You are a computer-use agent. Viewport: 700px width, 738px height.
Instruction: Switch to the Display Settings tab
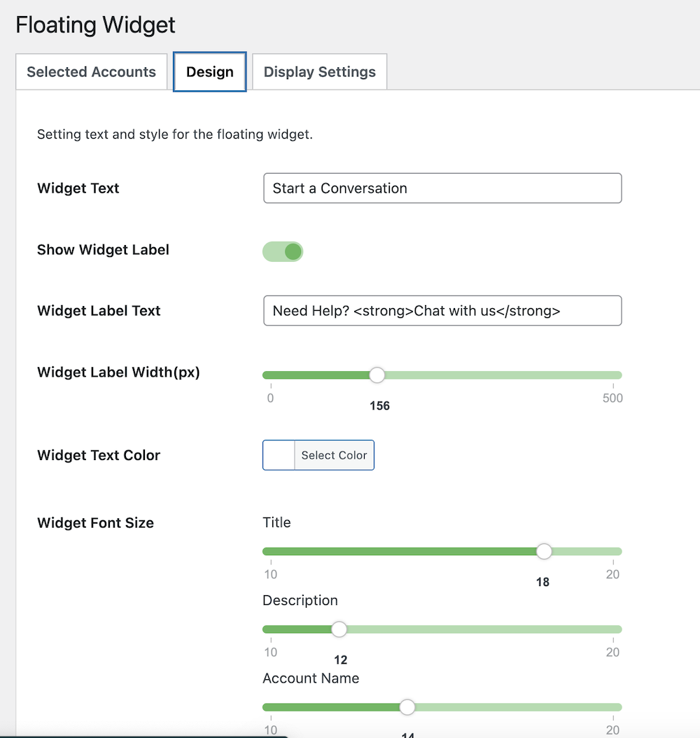click(x=319, y=72)
